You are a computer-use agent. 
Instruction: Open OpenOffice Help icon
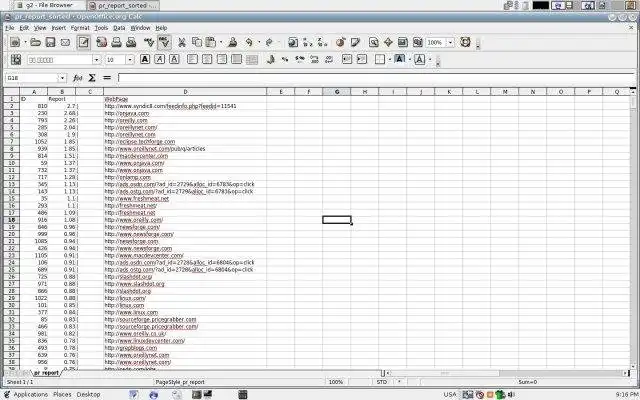pyautogui.click(x=465, y=42)
